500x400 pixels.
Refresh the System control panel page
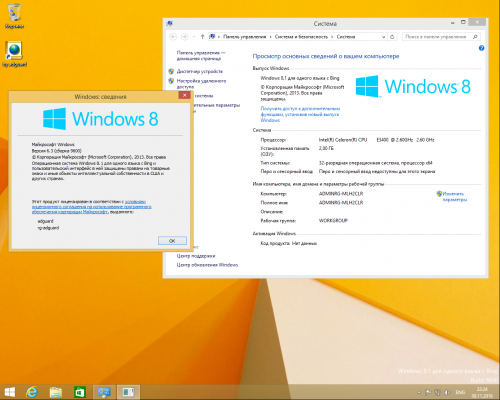(x=392, y=37)
